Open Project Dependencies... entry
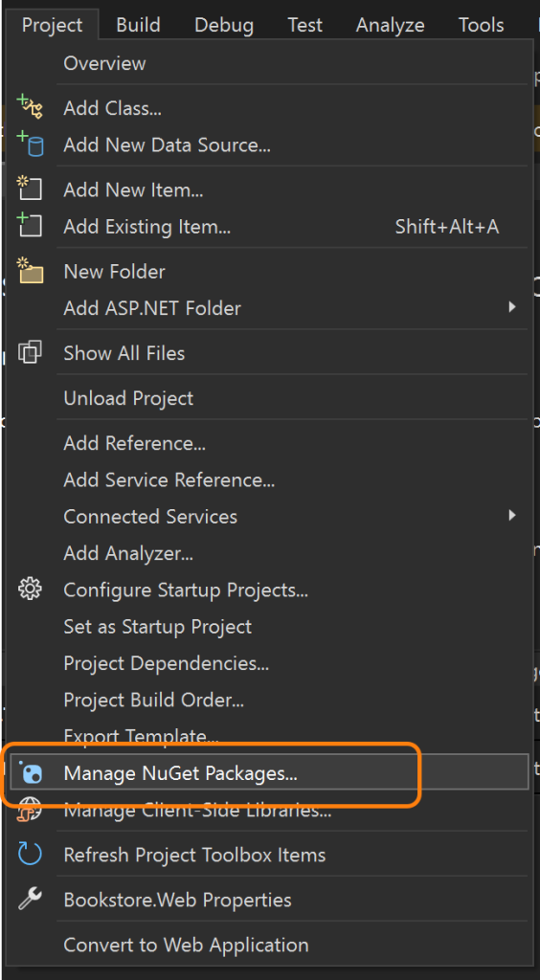The image size is (540, 980). point(269,662)
